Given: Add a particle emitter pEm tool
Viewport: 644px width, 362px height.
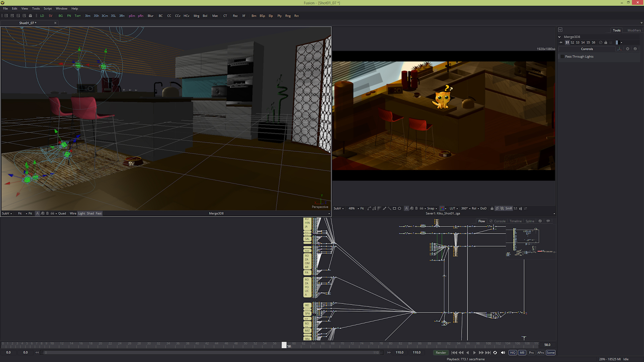Looking at the screenshot, I should (x=132, y=16).
